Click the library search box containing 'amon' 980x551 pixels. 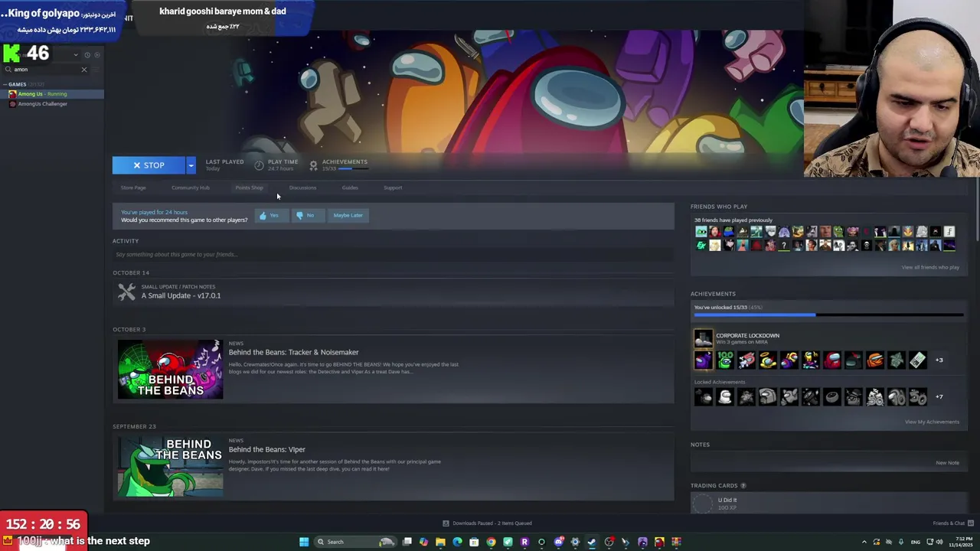pyautogui.click(x=46, y=70)
